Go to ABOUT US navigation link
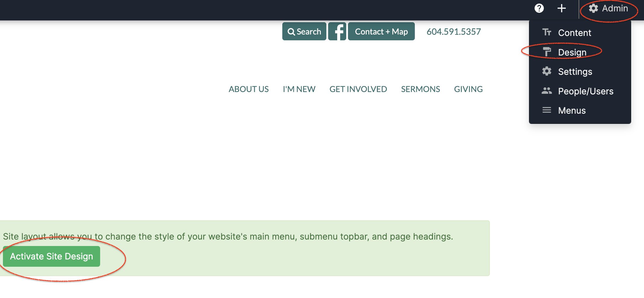 pos(249,89)
